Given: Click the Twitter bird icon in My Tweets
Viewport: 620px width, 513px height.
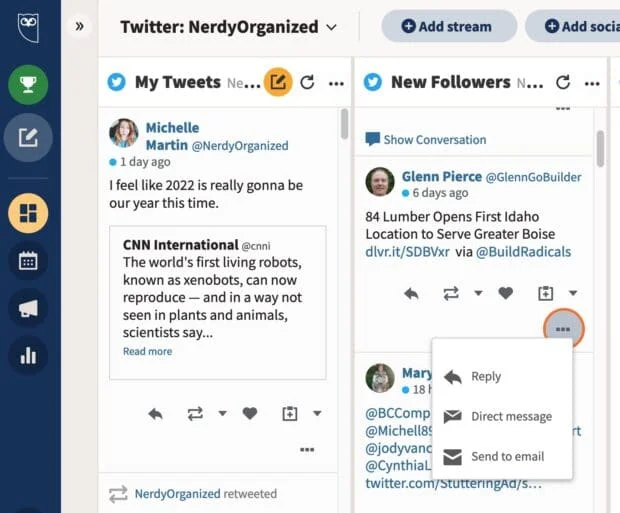Looking at the screenshot, I should [117, 82].
